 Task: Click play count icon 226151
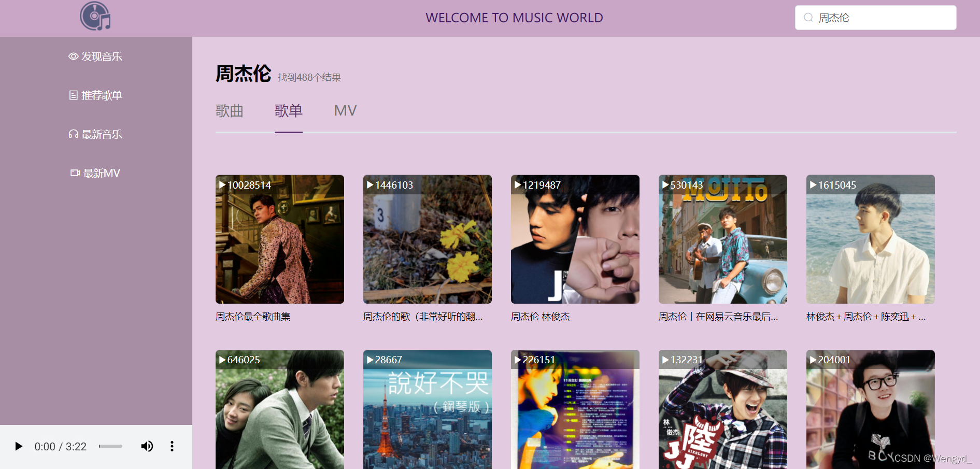(518, 360)
